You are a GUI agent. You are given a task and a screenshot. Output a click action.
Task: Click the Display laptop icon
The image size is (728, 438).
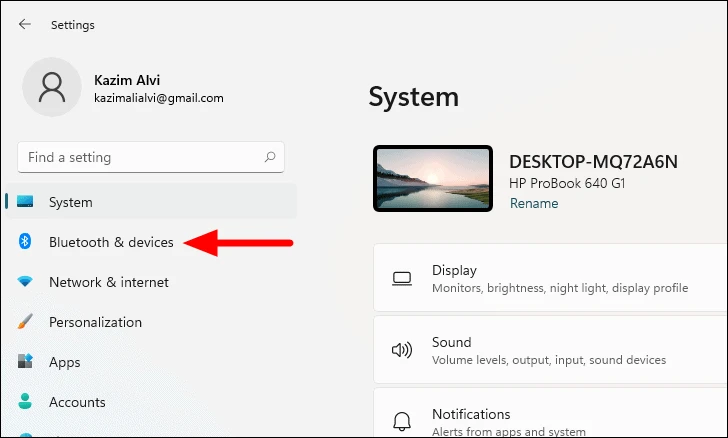pyautogui.click(x=402, y=279)
